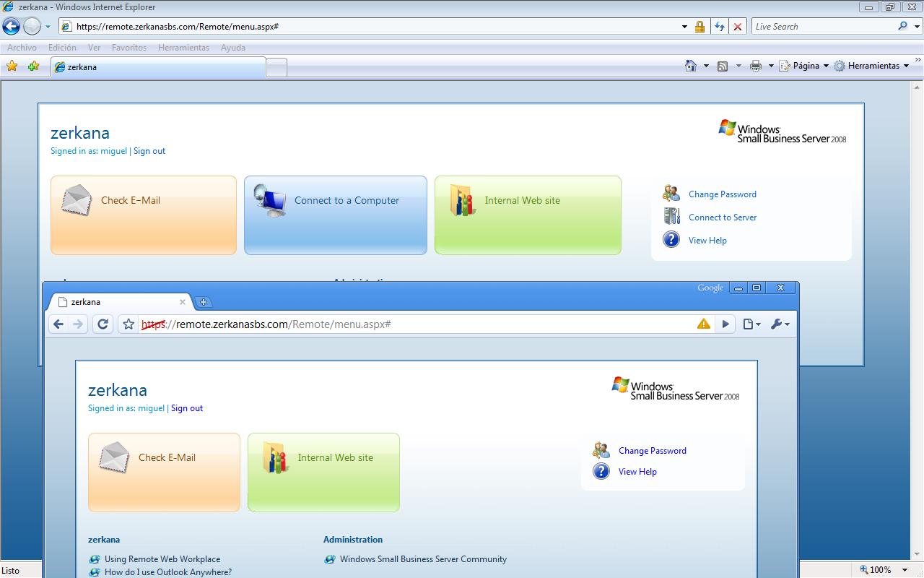Expand the IE Print dropdown arrow
Image resolution: width=924 pixels, height=578 pixels.
coord(771,66)
